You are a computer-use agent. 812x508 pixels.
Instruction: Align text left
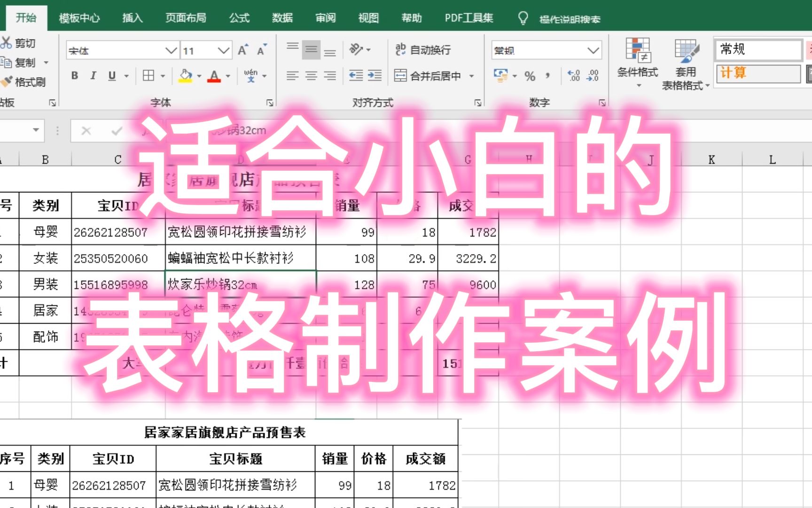292,75
